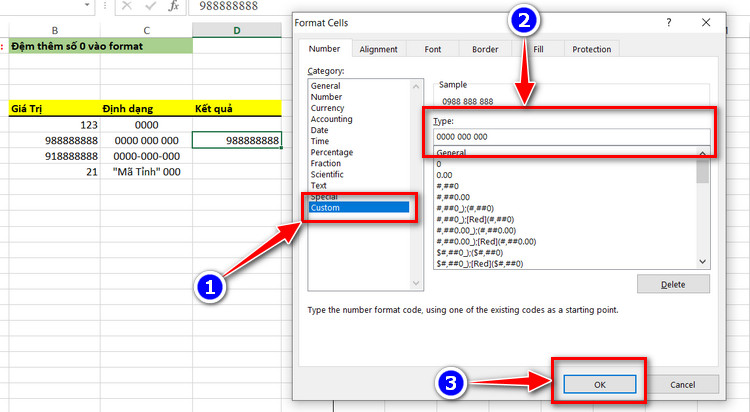The height and width of the screenshot is (412, 750).
Task: Choose format code 0.00
Action: point(444,175)
